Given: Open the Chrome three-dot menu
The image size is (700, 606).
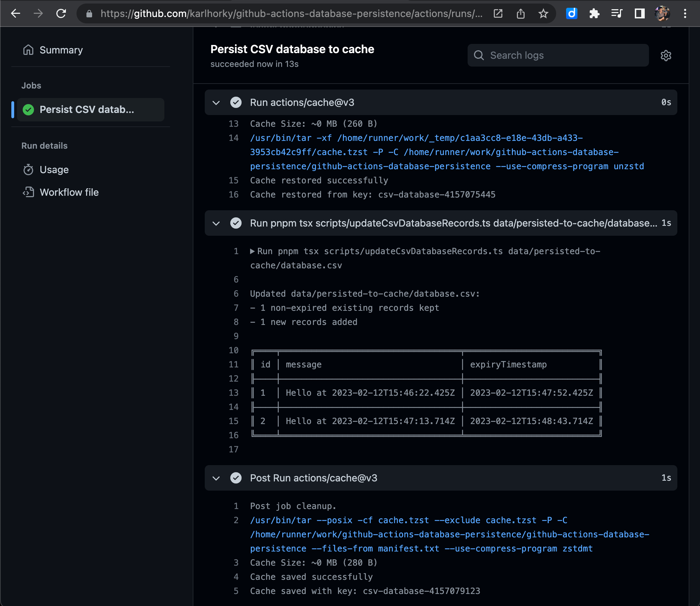Looking at the screenshot, I should 685,14.
